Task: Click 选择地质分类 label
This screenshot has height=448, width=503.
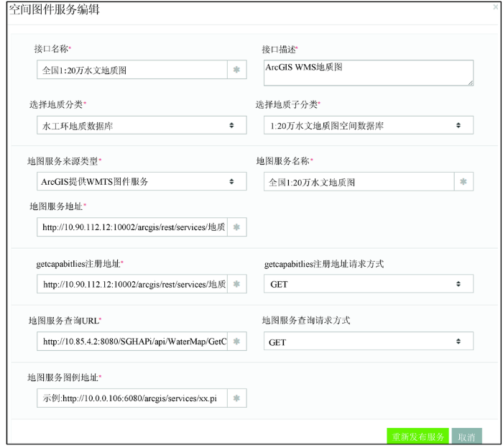Action: pyautogui.click(x=56, y=104)
